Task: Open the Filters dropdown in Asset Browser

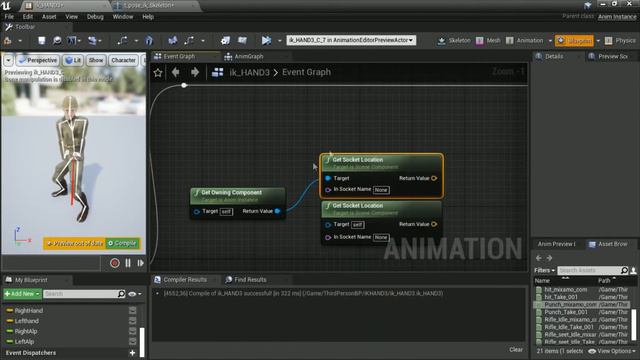Action: pyautogui.click(x=544, y=270)
